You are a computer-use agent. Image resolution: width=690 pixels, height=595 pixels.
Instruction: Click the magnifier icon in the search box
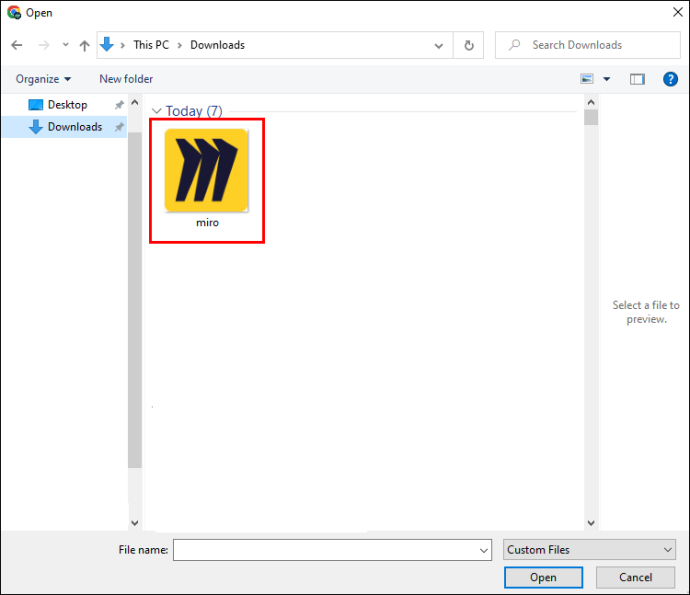click(514, 45)
